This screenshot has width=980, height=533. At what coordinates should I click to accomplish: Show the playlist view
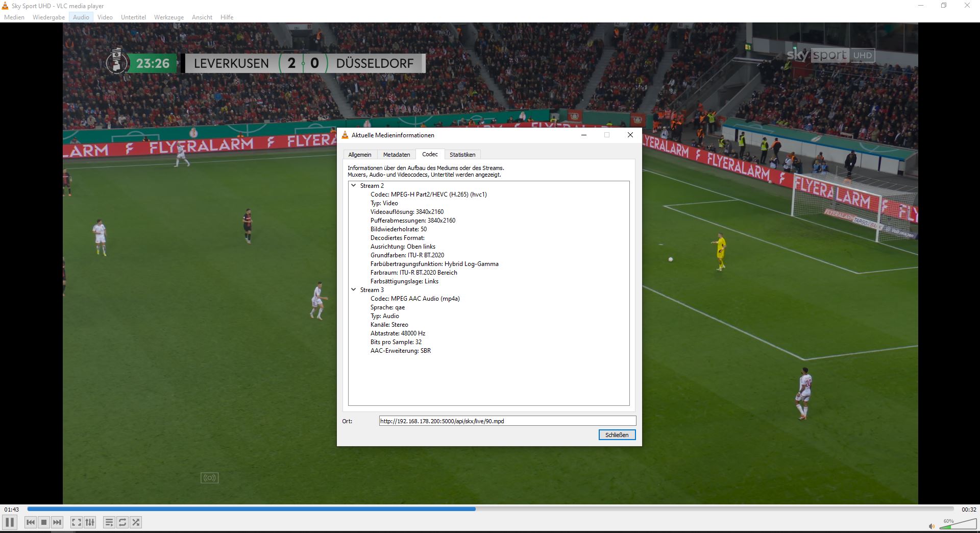[x=109, y=522]
